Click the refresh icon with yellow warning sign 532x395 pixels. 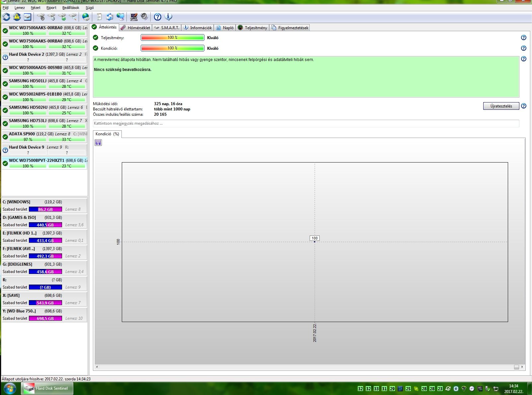click(17, 17)
